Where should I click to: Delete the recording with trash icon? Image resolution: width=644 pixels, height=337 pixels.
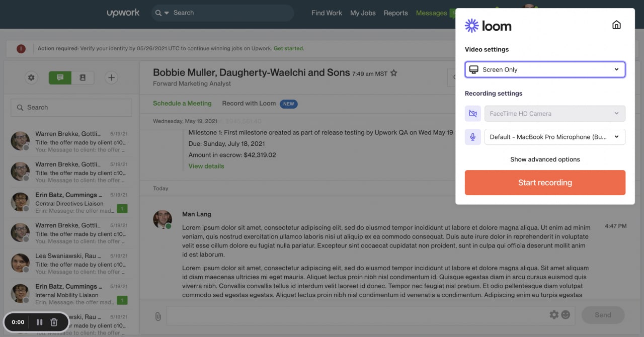click(x=54, y=322)
